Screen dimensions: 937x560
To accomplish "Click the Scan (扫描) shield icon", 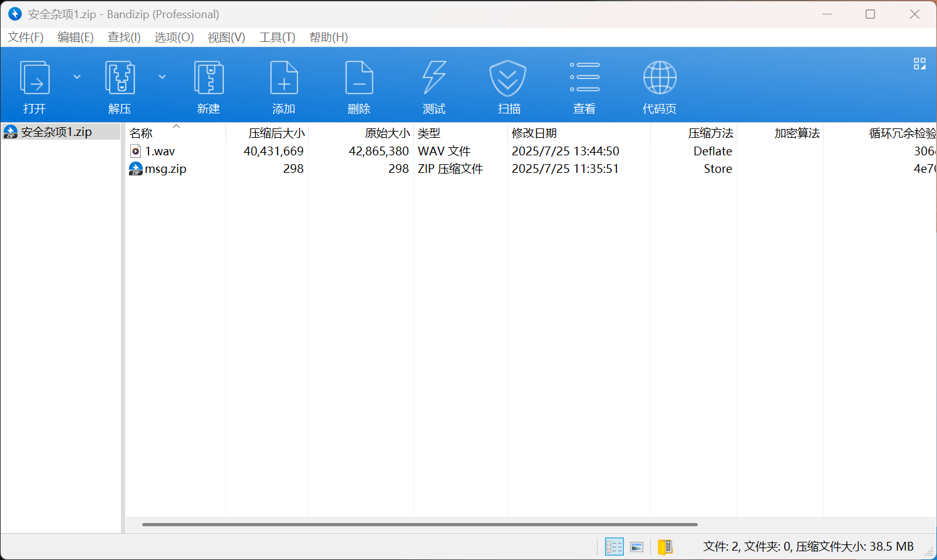I will [508, 78].
